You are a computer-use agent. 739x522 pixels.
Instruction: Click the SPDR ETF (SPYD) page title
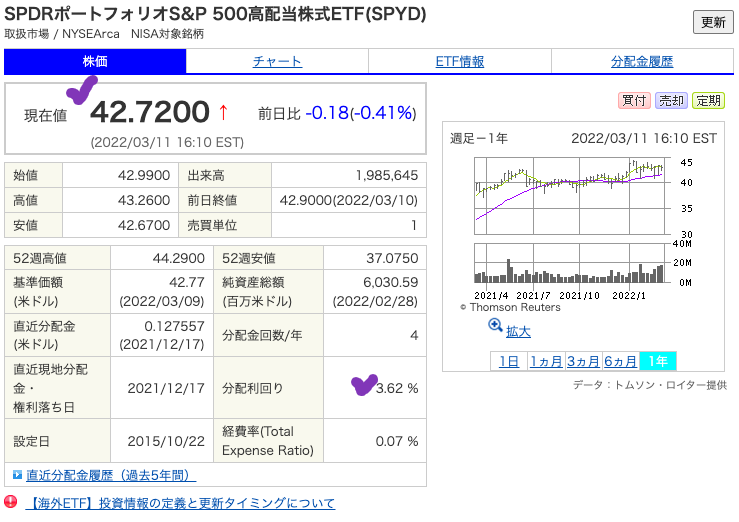(215, 14)
